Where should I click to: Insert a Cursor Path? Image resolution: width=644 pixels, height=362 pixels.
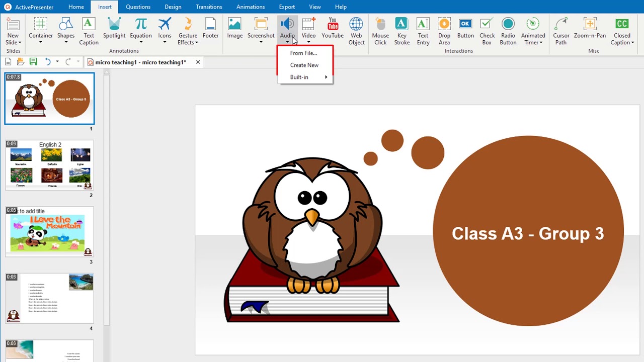click(561, 31)
